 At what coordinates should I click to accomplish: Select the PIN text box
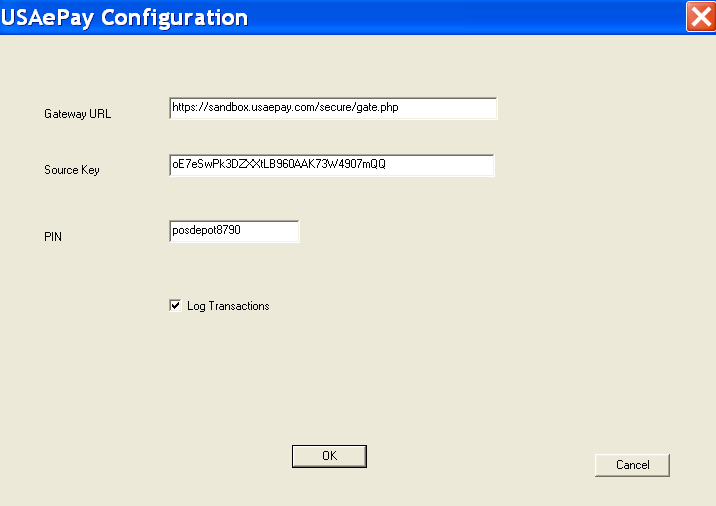tap(234, 231)
